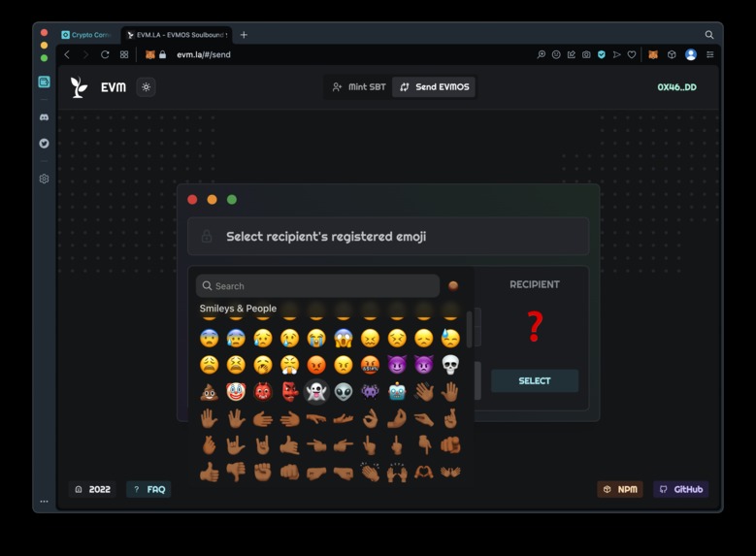Pick the crossed fingers emoji

[x=450, y=418]
